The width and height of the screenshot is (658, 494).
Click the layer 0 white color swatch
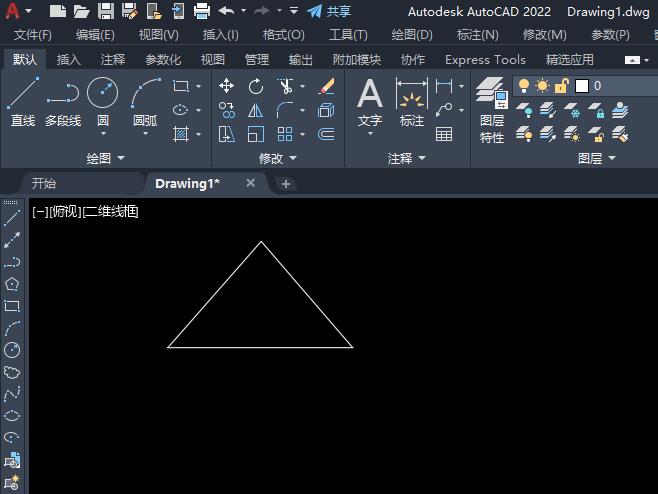click(x=582, y=86)
